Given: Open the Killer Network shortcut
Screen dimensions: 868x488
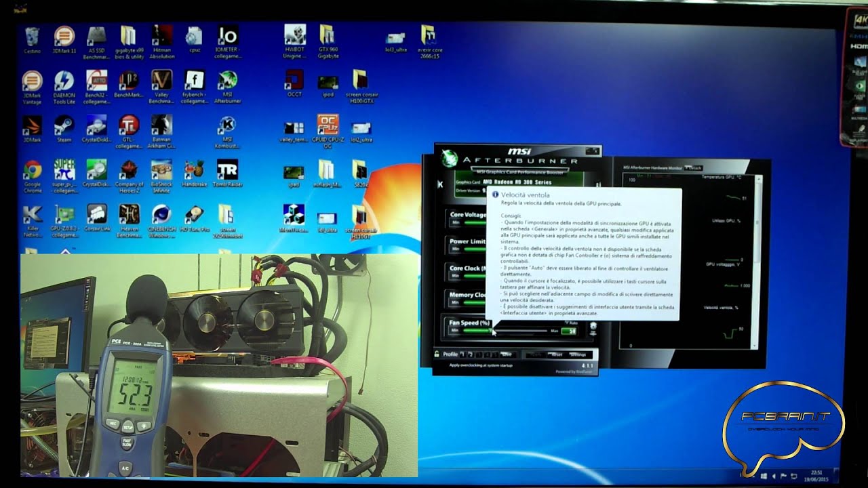Looking at the screenshot, I should click(32, 221).
